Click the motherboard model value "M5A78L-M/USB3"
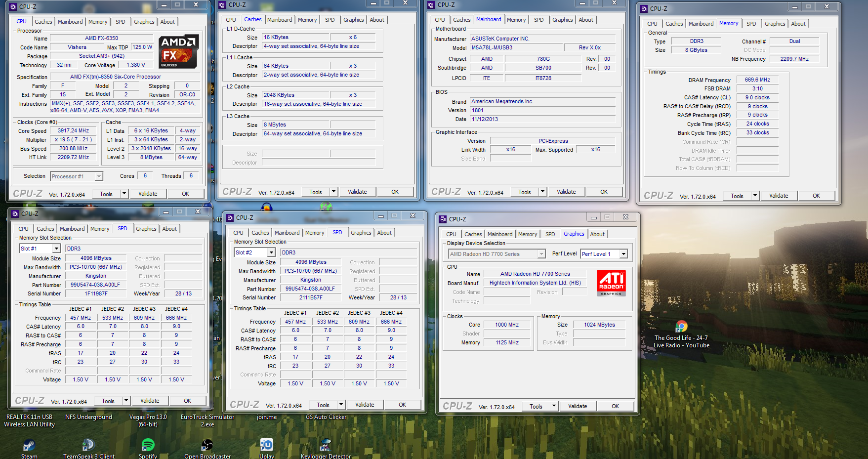868x459 pixels. [x=516, y=47]
